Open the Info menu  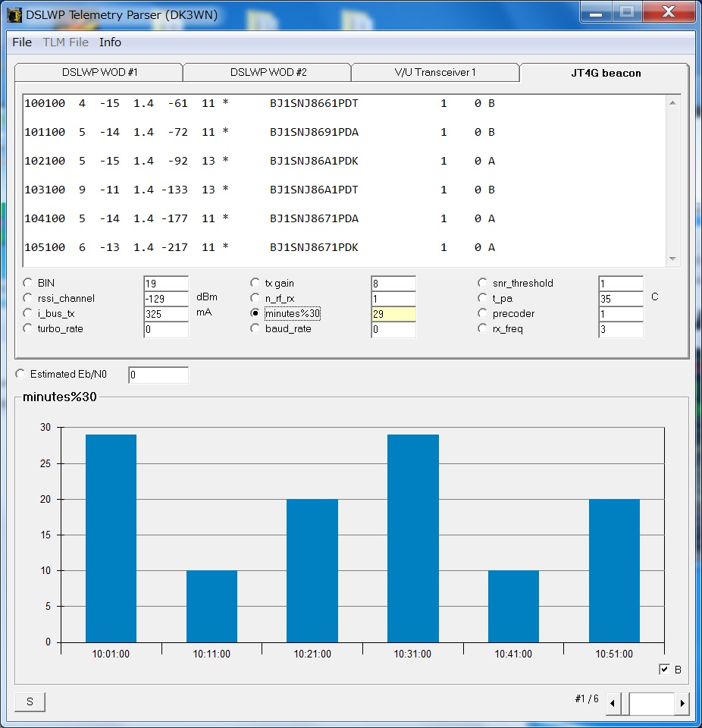pos(110,42)
